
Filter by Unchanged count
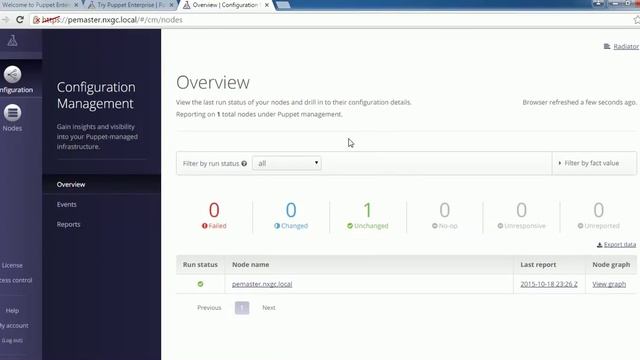click(x=368, y=215)
